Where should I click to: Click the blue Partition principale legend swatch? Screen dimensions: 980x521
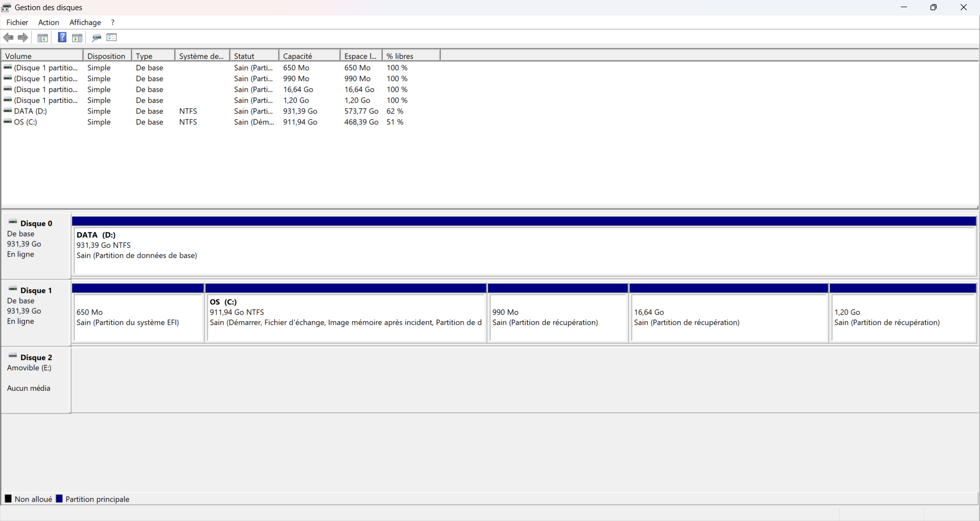click(59, 499)
